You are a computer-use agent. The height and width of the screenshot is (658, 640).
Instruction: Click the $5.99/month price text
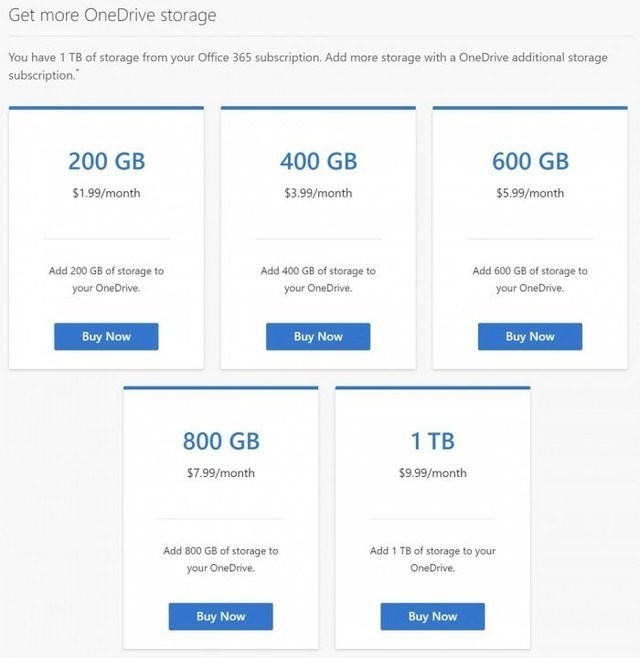(x=530, y=193)
